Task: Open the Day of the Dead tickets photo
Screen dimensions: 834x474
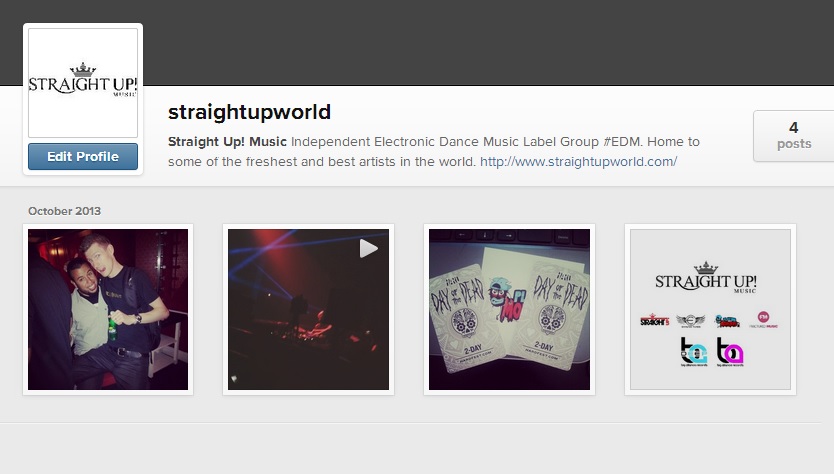Action: pos(510,310)
